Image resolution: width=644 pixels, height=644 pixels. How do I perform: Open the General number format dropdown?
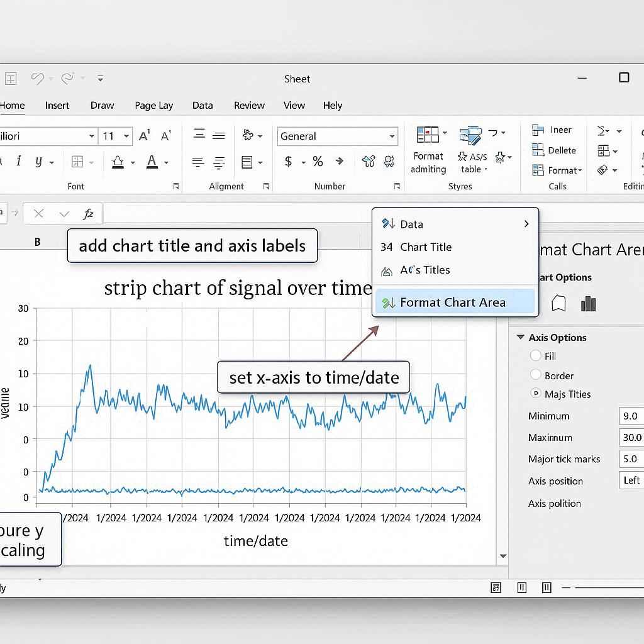392,136
